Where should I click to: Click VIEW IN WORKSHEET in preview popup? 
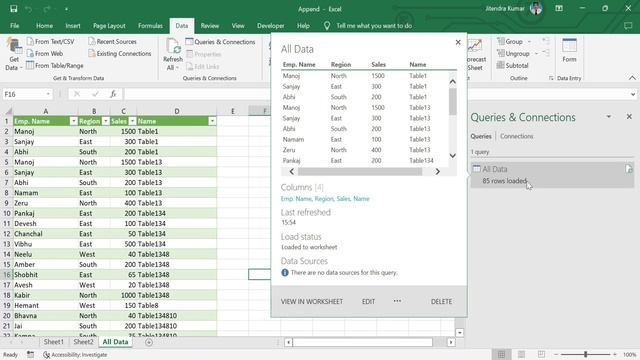[312, 302]
